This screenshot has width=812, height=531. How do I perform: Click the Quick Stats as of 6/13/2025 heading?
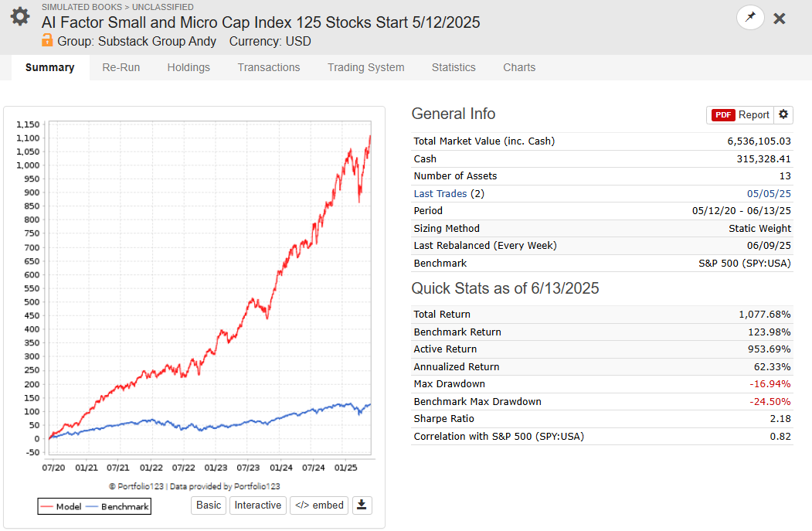(505, 288)
